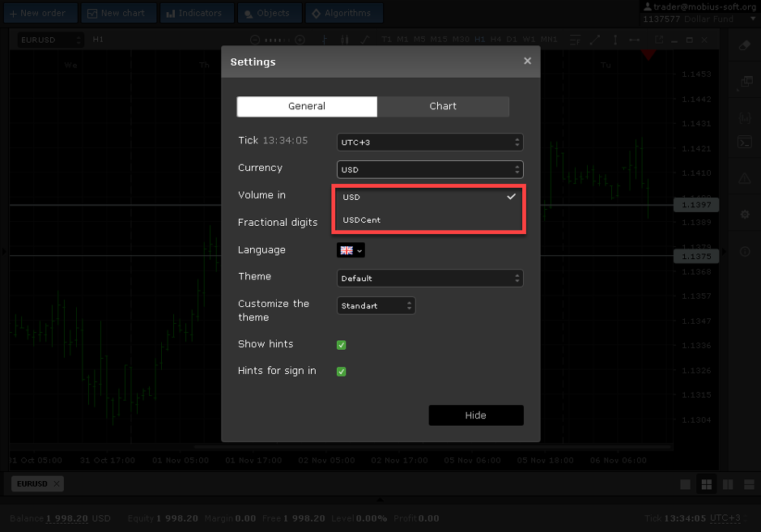
Task: Click the Balance value 1 998.20
Action: (x=67, y=518)
